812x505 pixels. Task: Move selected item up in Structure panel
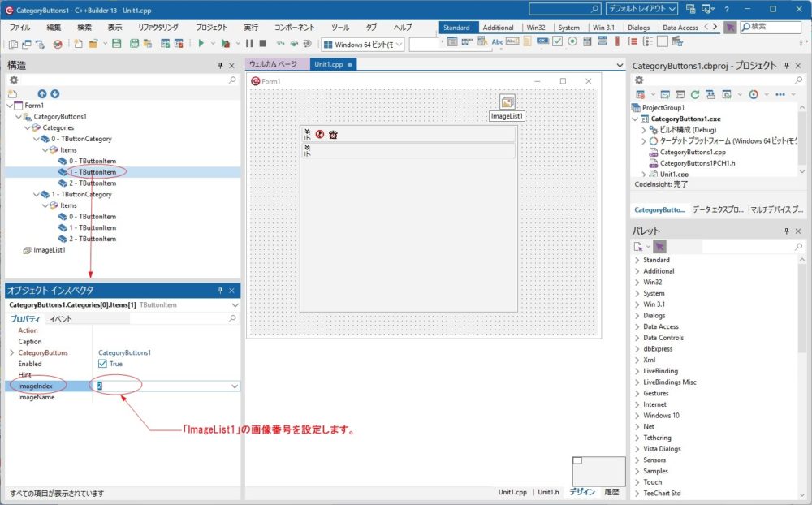pos(42,94)
